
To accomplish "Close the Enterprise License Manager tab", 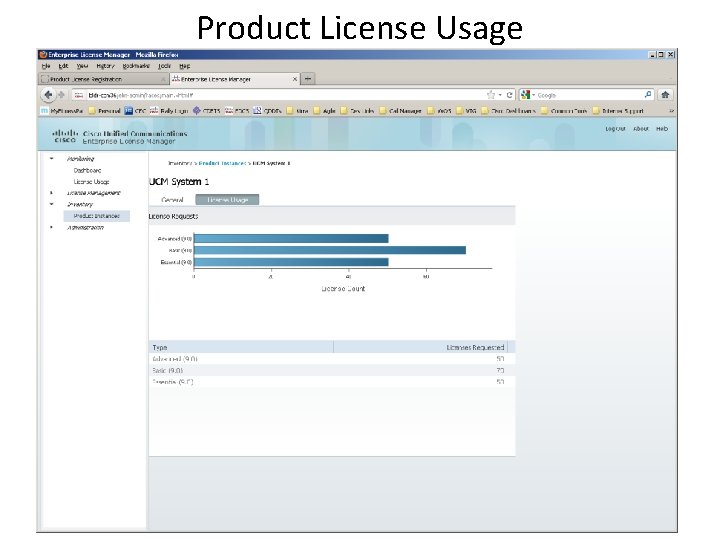I will [295, 79].
